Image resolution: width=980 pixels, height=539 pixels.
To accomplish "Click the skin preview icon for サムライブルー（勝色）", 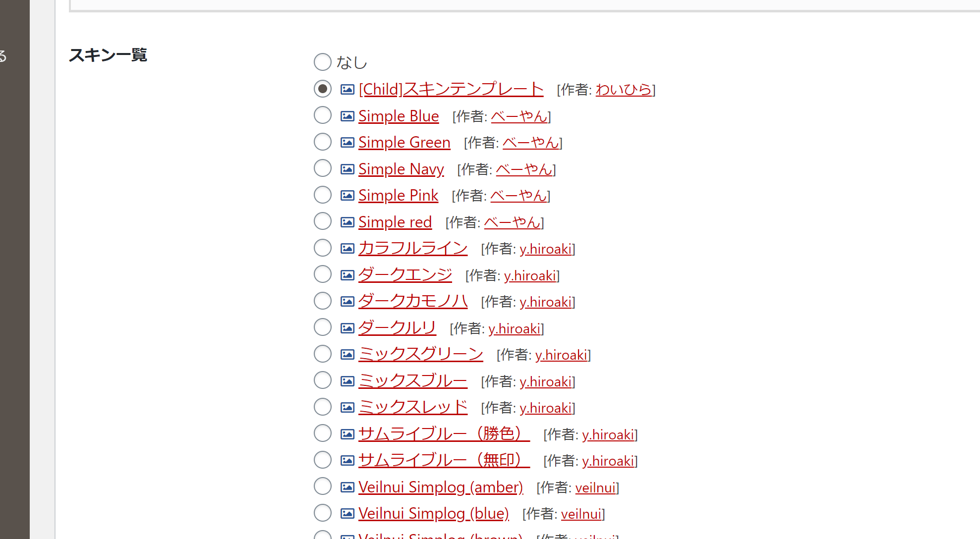I will [x=346, y=434].
